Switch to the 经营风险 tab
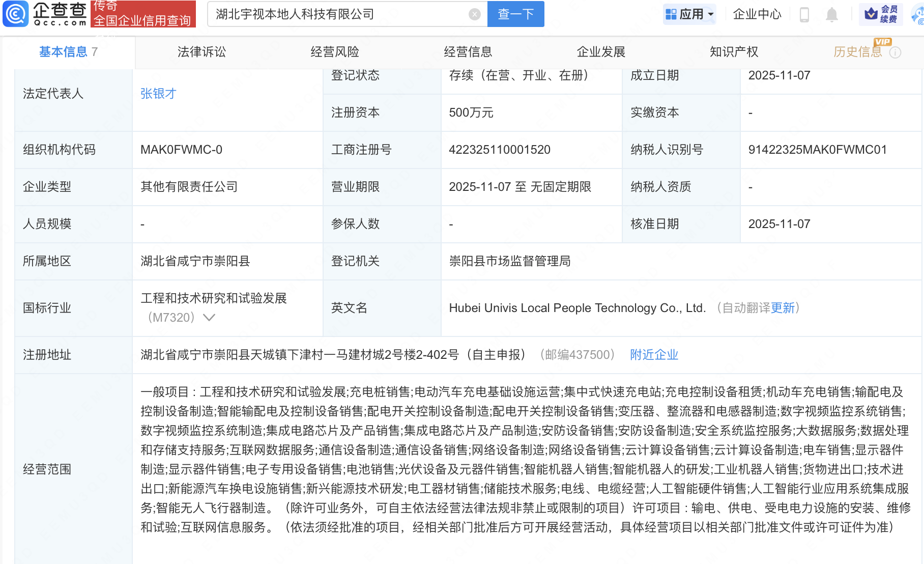Image resolution: width=924 pixels, height=564 pixels. coord(335,52)
